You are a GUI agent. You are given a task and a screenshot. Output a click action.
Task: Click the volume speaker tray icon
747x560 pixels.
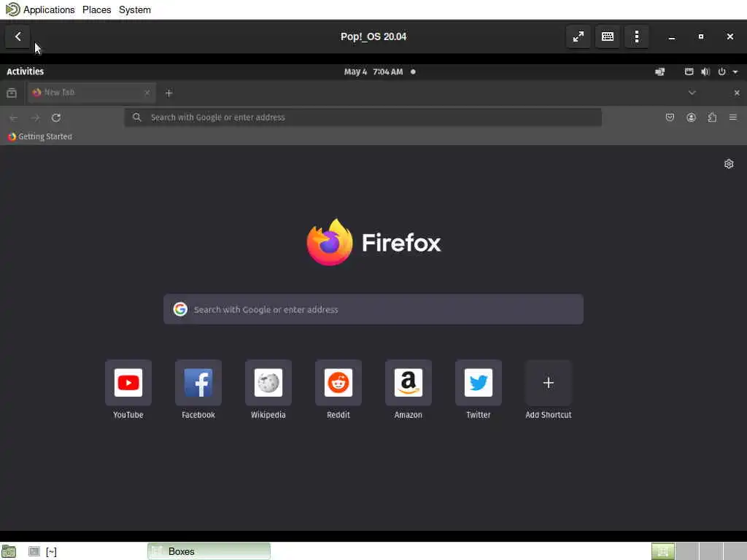[x=705, y=72]
